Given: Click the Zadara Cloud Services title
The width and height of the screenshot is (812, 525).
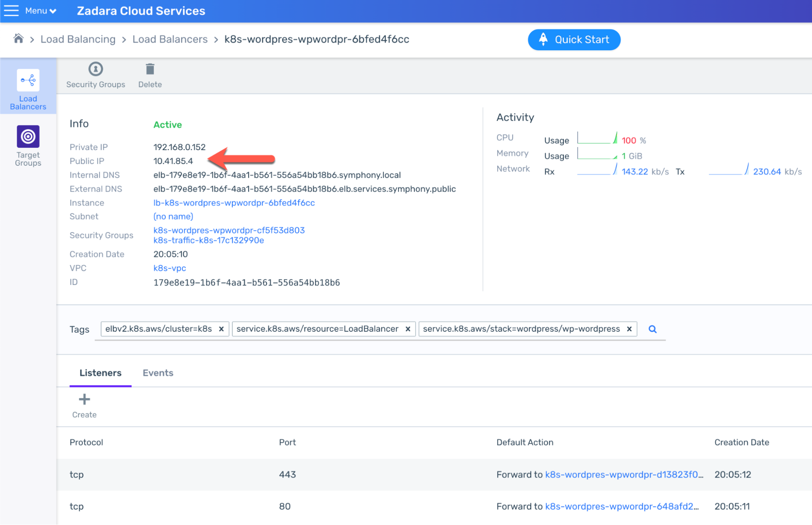Looking at the screenshot, I should (x=141, y=11).
